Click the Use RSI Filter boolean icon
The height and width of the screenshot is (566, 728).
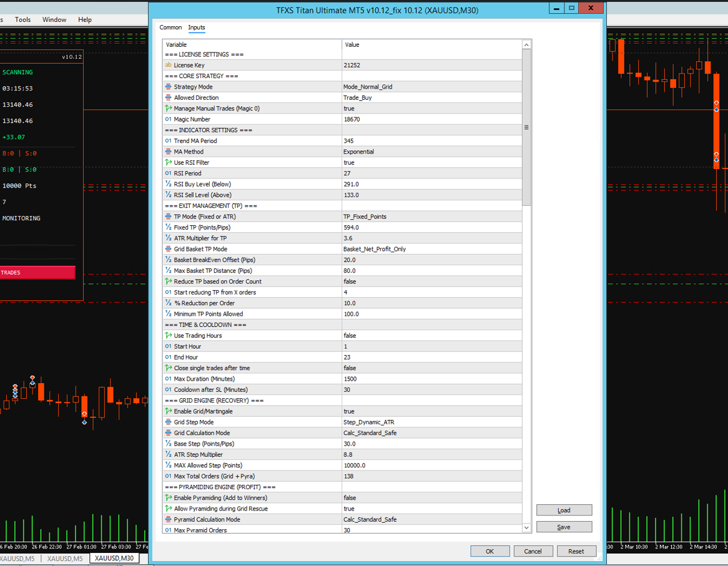point(168,162)
